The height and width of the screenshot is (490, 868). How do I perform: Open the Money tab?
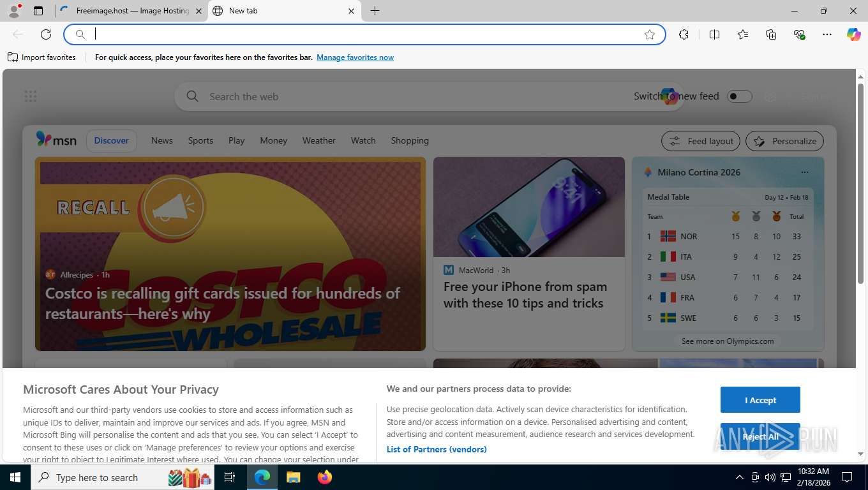[274, 140]
